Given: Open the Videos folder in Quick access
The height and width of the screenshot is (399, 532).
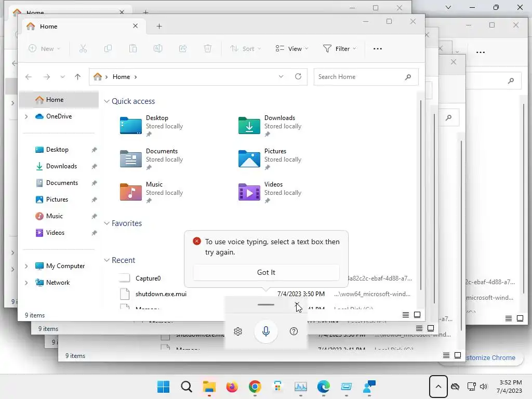Looking at the screenshot, I should [270, 192].
